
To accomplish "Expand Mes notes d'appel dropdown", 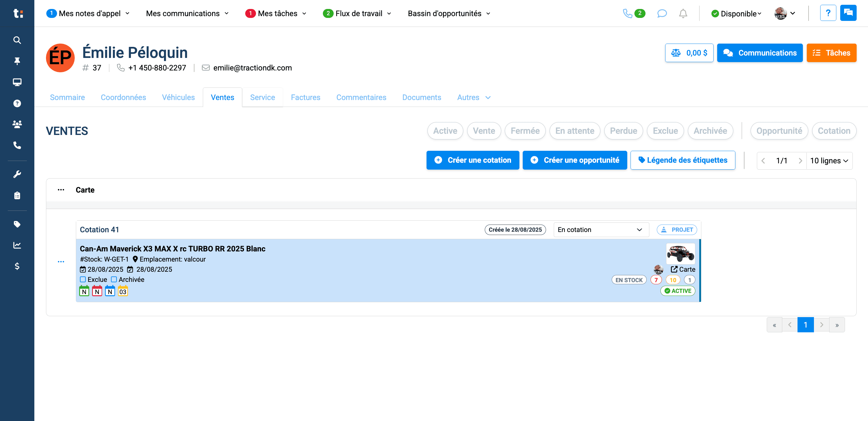I will click(88, 13).
